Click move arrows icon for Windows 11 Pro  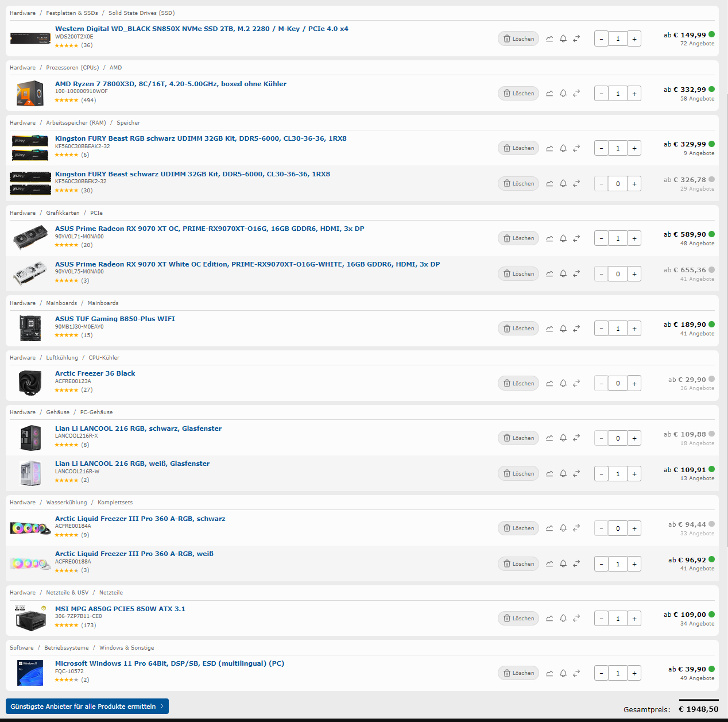576,673
